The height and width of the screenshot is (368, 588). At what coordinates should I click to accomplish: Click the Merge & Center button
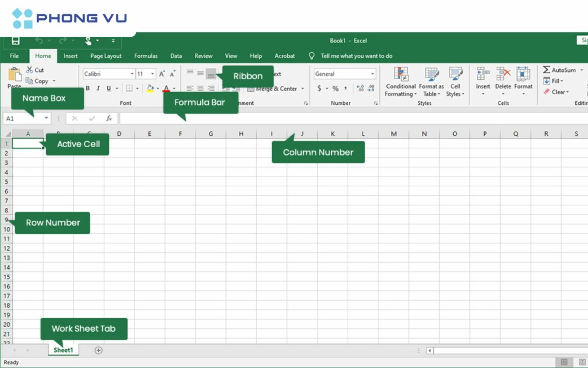point(273,88)
